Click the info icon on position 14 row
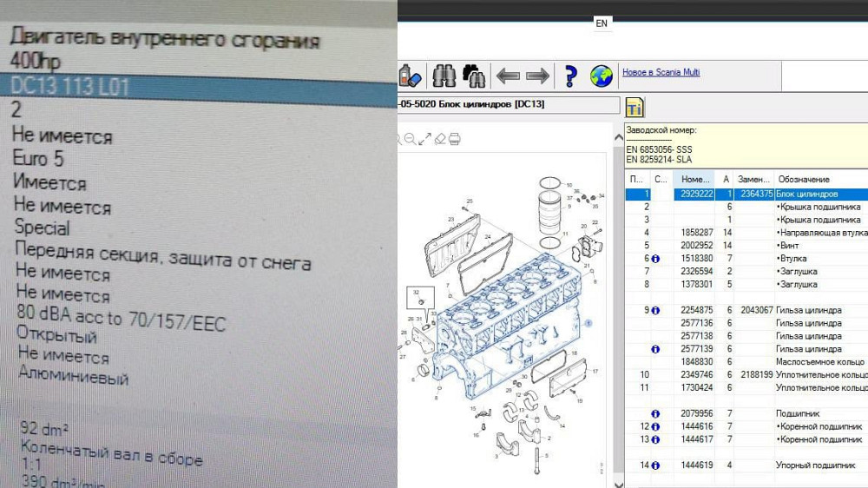The image size is (868, 488). point(657,465)
